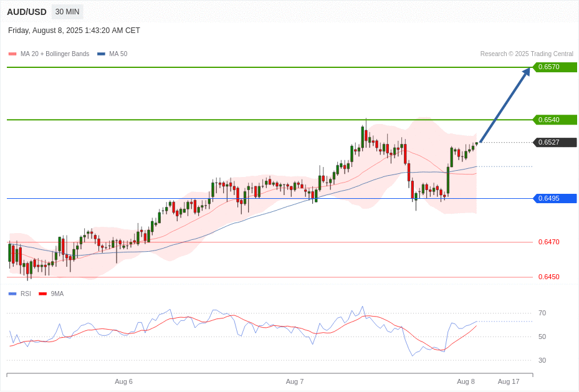Viewport: 579px width, 392px height.
Task: Click the Aug 8 date axis label
Action: pos(466,381)
